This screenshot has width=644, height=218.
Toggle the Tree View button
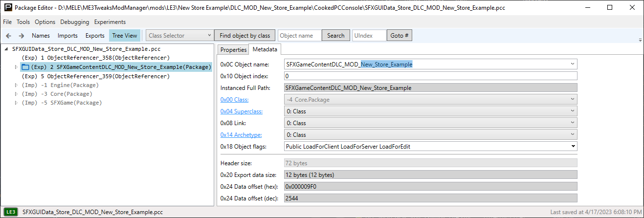(x=125, y=36)
